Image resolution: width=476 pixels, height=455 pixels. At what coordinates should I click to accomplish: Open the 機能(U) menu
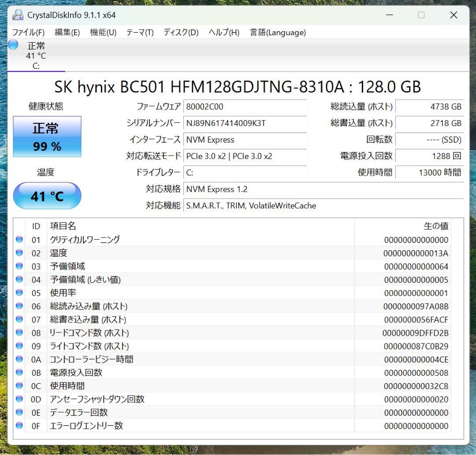point(103,32)
